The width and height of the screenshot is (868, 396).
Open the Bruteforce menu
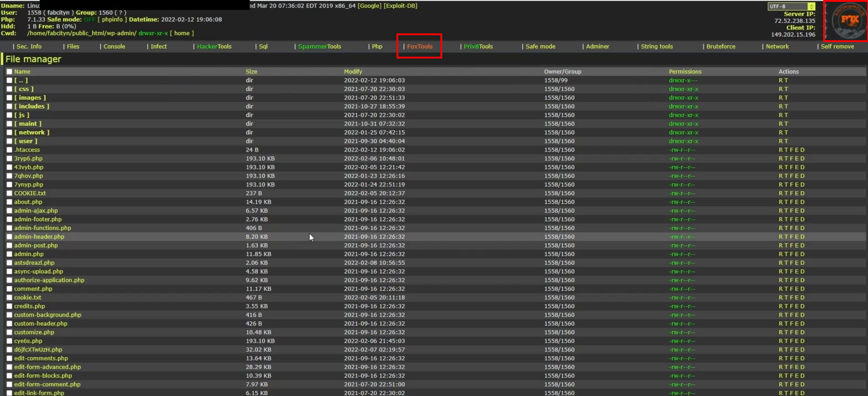point(721,46)
